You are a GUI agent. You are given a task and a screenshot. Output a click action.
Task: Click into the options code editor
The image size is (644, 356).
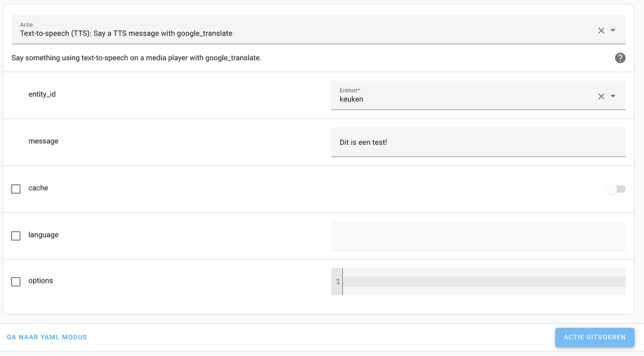click(x=484, y=281)
